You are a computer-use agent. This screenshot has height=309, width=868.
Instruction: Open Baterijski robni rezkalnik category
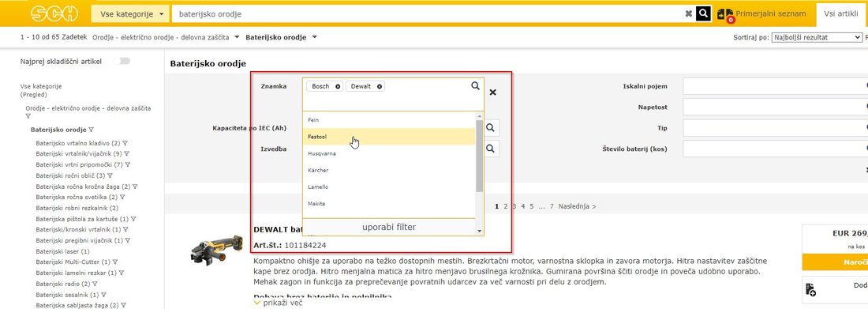pos(77,208)
